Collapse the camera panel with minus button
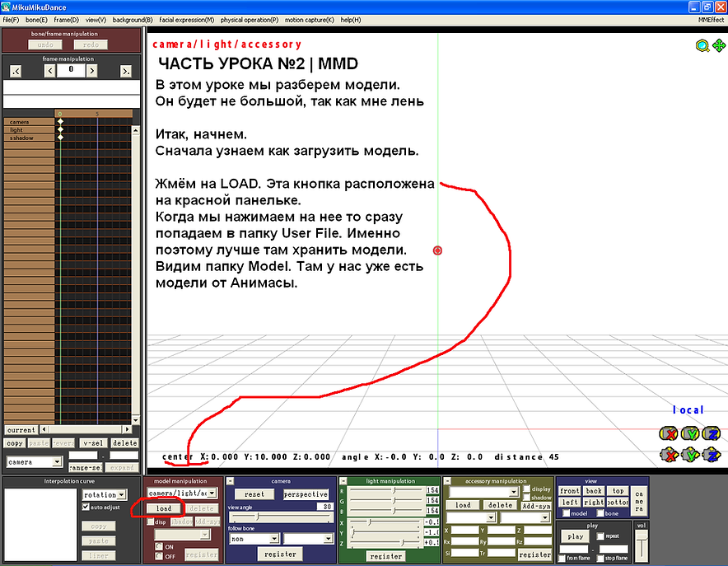 coord(230,481)
